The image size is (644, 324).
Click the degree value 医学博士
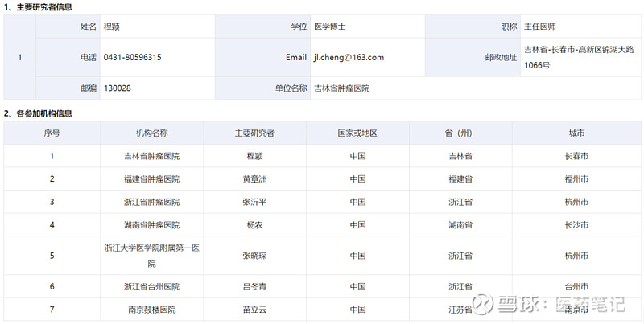[330, 27]
